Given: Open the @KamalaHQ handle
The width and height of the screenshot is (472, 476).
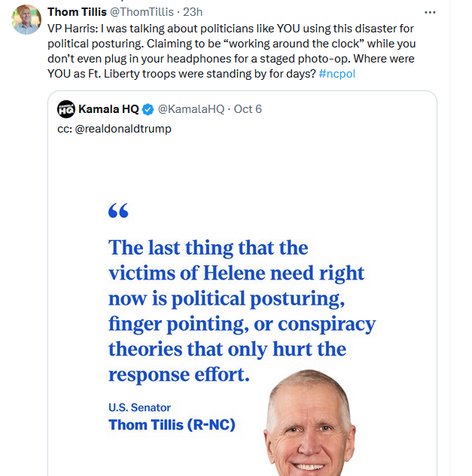Looking at the screenshot, I should [190, 109].
